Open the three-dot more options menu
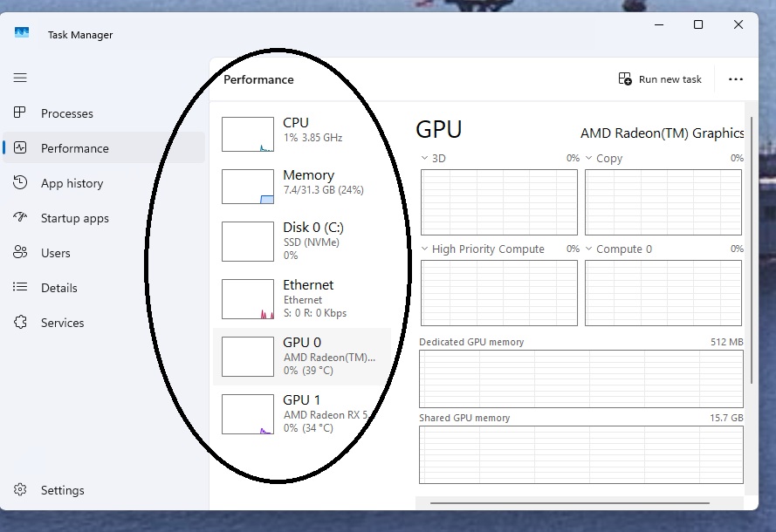This screenshot has height=532, width=776. (x=736, y=79)
